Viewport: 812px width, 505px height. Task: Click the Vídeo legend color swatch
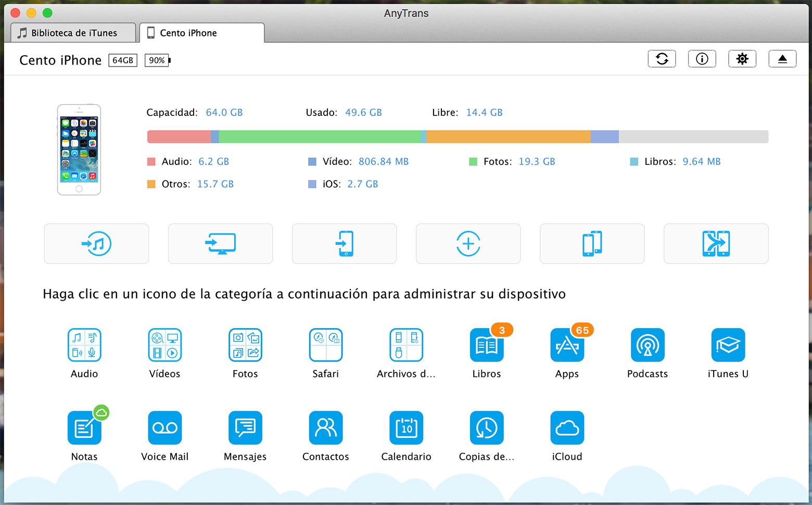click(312, 162)
